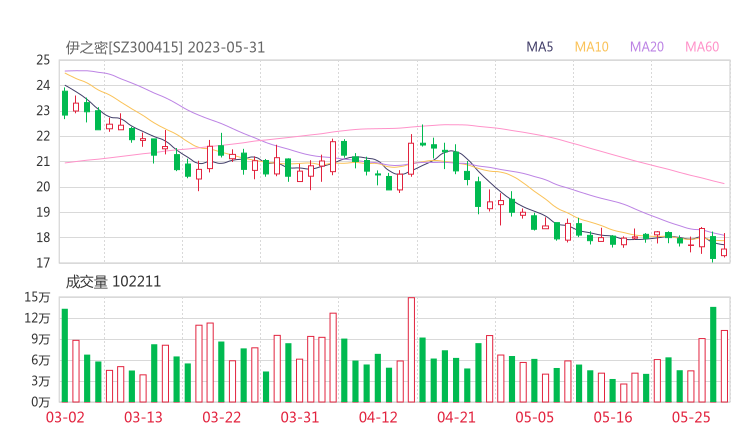Click the price axis value 23
The height and width of the screenshot is (440, 740).
click(43, 110)
